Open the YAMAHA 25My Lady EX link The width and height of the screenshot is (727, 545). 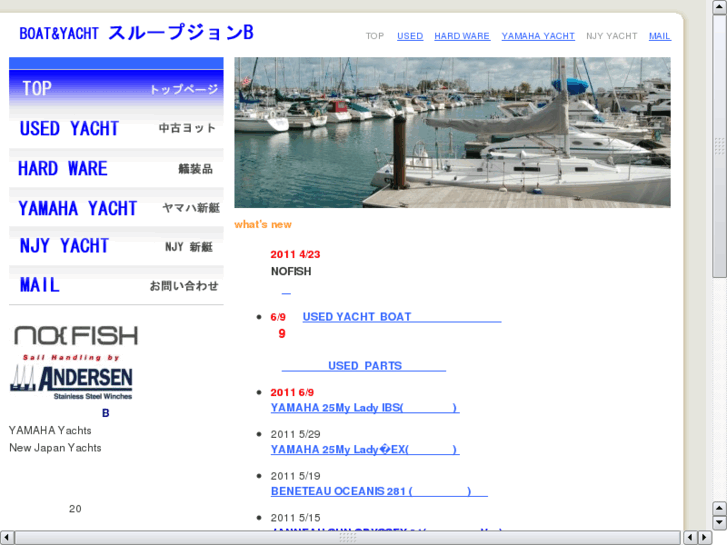[365, 449]
